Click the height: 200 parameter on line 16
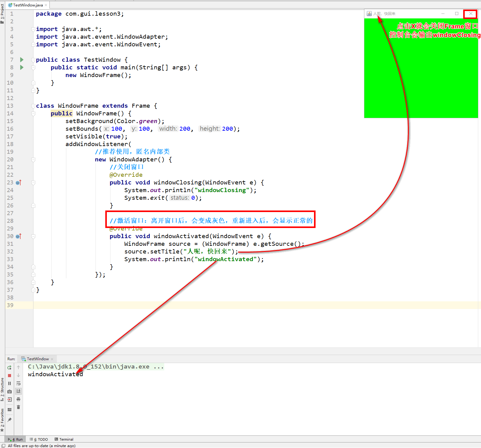 point(216,129)
